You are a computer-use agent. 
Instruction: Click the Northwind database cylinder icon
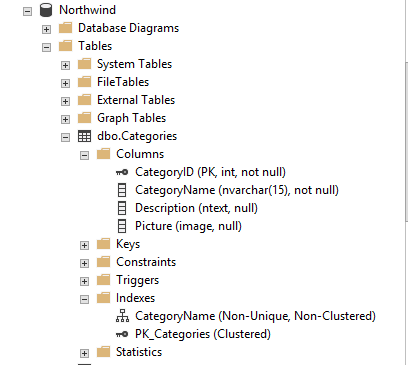(46, 10)
